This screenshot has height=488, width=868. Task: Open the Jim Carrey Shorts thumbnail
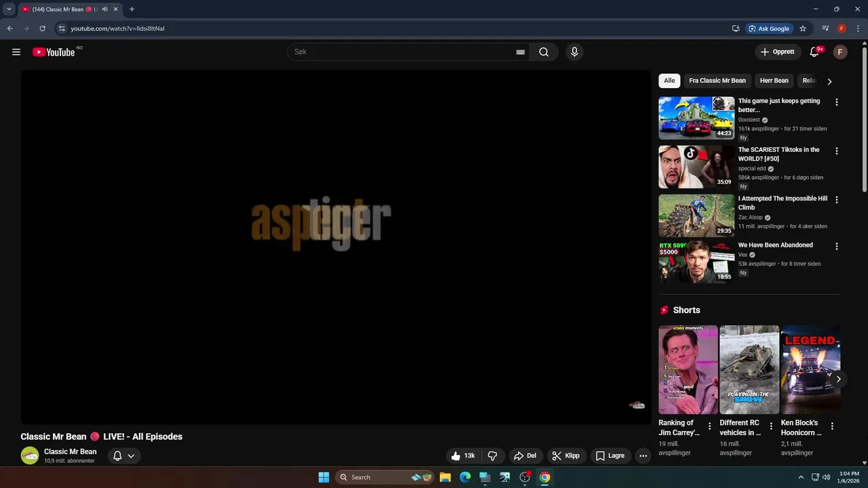point(688,370)
